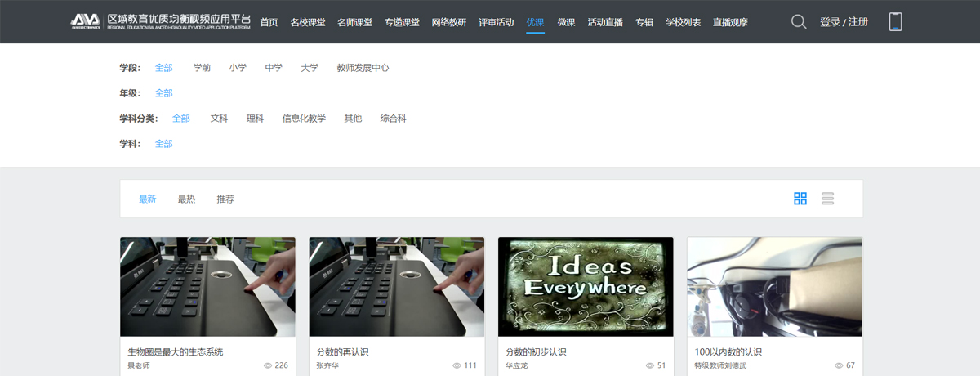Switch to list view layout
Screen dimensions: 980x376
[x=827, y=199]
